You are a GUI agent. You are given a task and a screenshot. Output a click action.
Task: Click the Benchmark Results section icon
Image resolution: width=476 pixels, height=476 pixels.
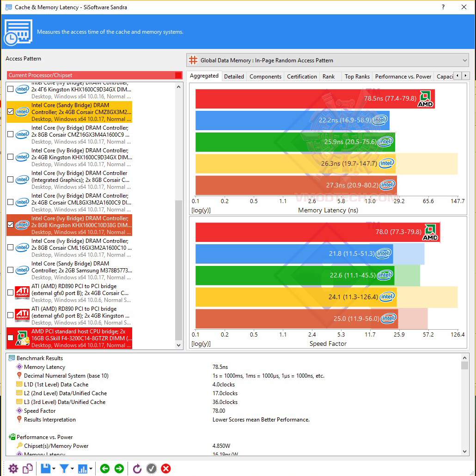click(12, 358)
